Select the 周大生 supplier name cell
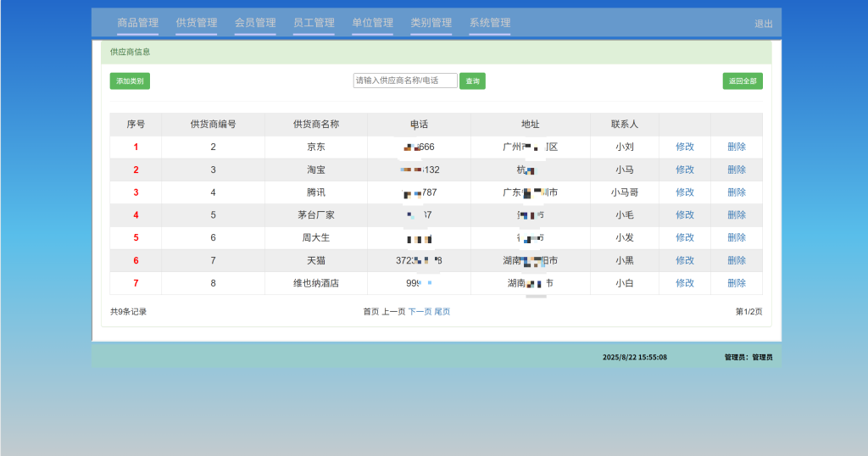868x456 pixels. coord(316,237)
